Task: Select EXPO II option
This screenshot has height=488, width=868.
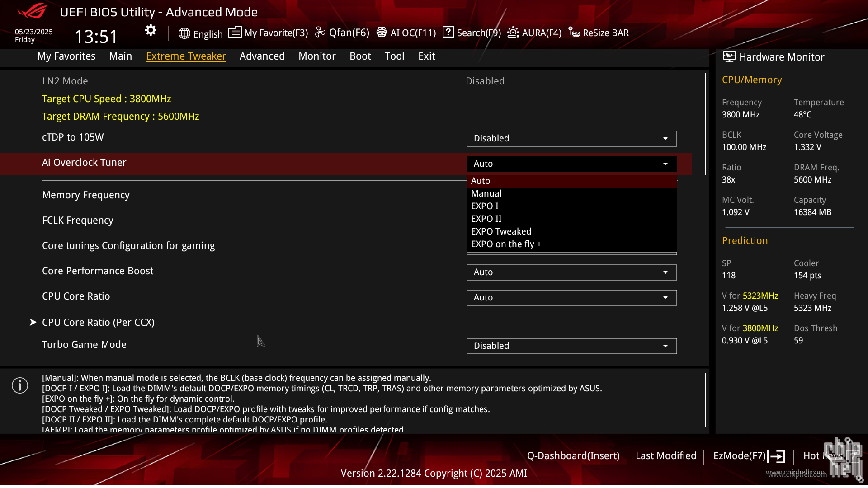Action: click(x=571, y=219)
